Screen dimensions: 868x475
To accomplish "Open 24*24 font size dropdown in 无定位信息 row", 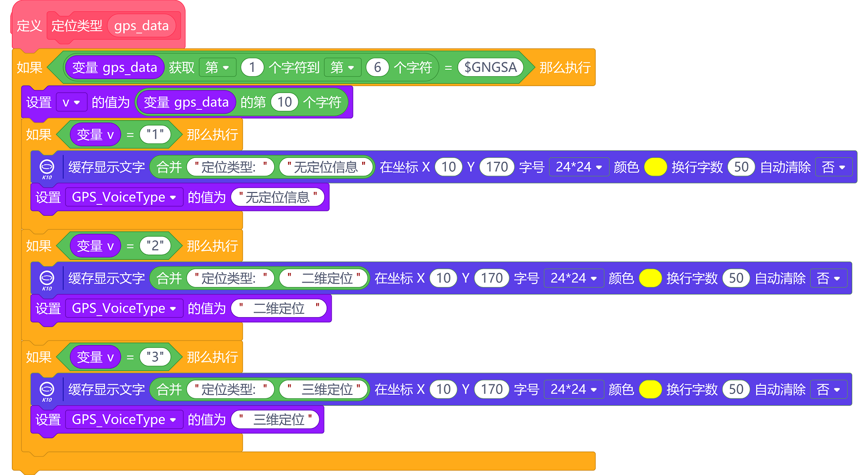I will [579, 167].
